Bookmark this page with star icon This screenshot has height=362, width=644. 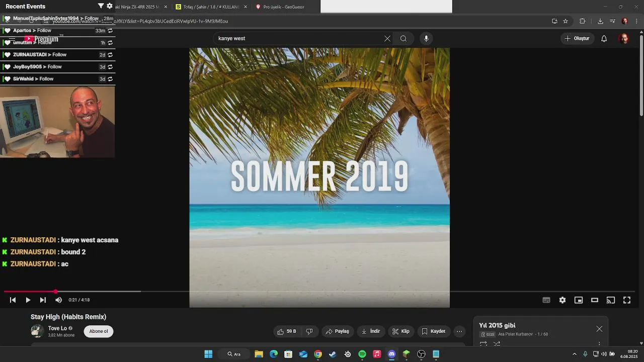pos(566,21)
